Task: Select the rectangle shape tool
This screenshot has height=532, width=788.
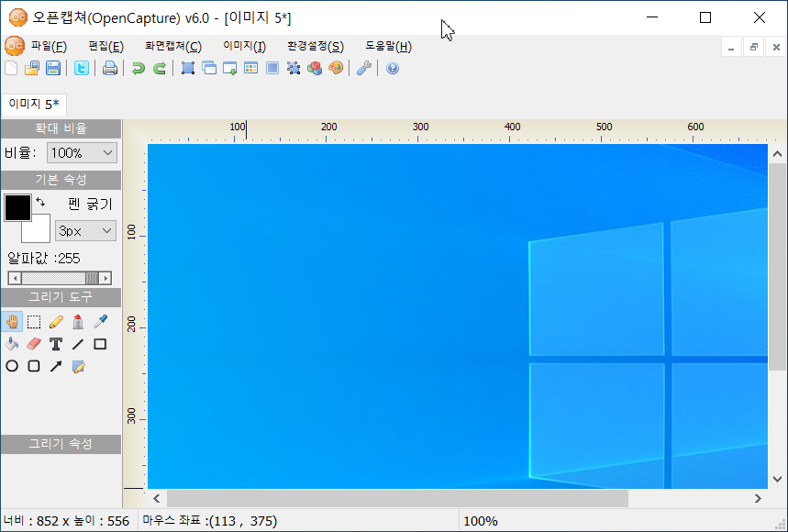Action: point(100,344)
